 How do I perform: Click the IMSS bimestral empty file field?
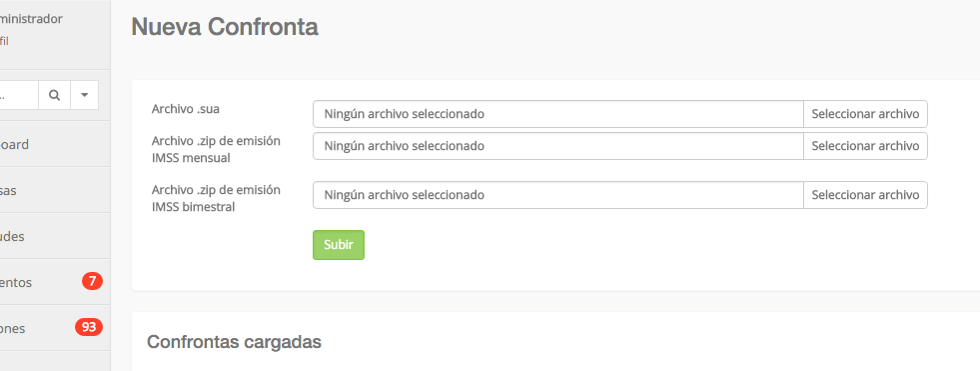558,195
